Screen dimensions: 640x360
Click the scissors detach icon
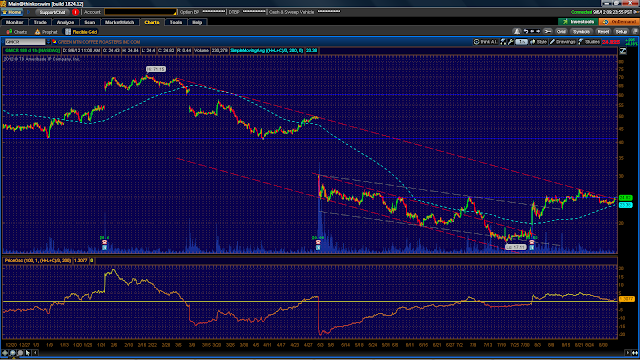pos(547,31)
